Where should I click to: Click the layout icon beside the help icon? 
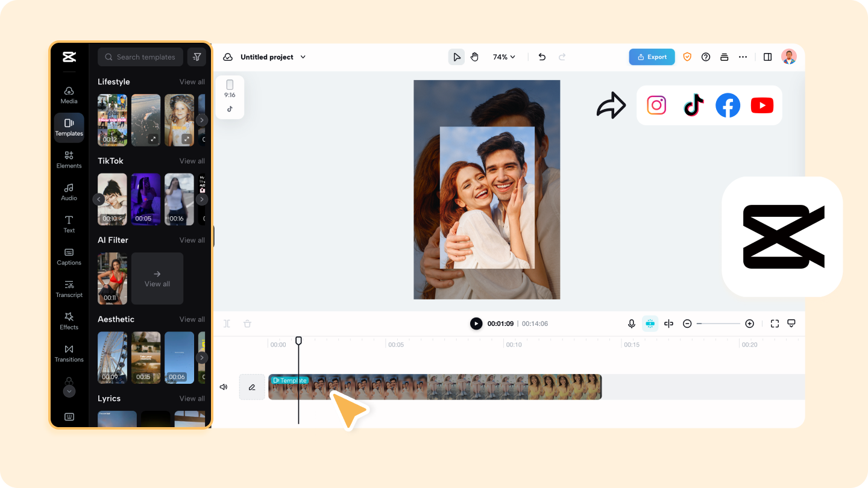pyautogui.click(x=725, y=57)
